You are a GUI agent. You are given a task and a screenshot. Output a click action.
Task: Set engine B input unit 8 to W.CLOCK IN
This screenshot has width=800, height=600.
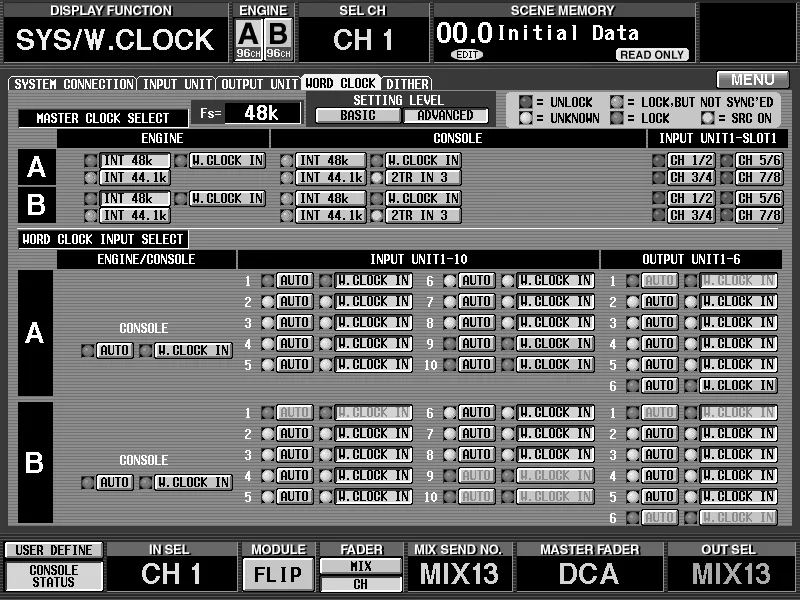[x=555, y=454]
